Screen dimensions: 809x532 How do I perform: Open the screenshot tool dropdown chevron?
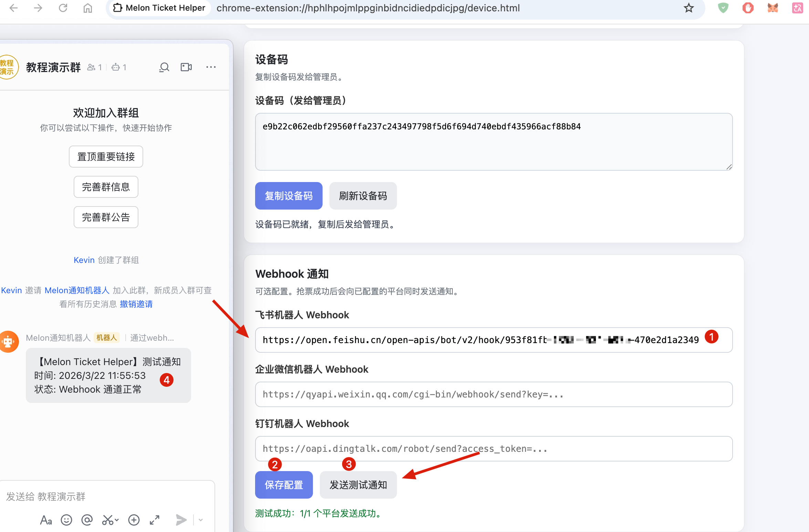click(x=117, y=520)
